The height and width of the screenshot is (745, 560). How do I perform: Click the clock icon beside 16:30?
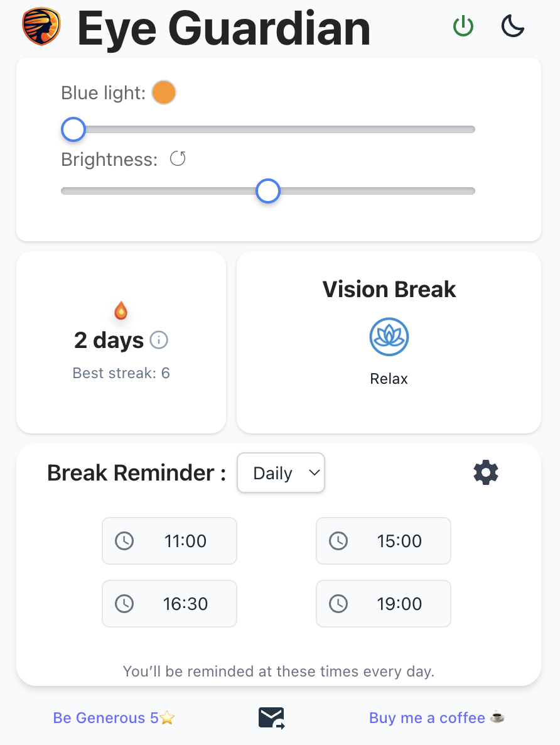(124, 604)
